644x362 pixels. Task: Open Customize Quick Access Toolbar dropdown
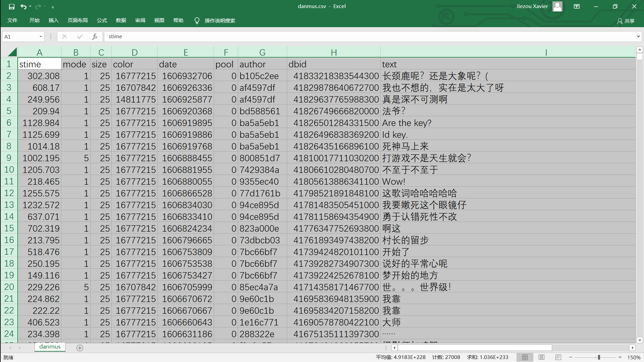pyautogui.click(x=53, y=7)
